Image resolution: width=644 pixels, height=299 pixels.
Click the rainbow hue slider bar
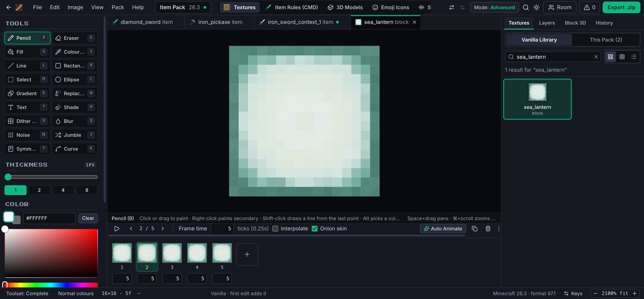pos(51,285)
